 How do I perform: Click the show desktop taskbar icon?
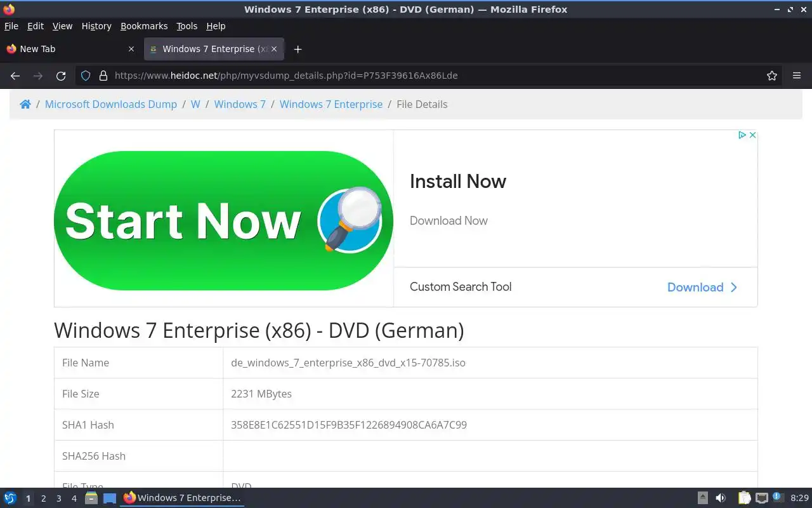[x=110, y=498]
